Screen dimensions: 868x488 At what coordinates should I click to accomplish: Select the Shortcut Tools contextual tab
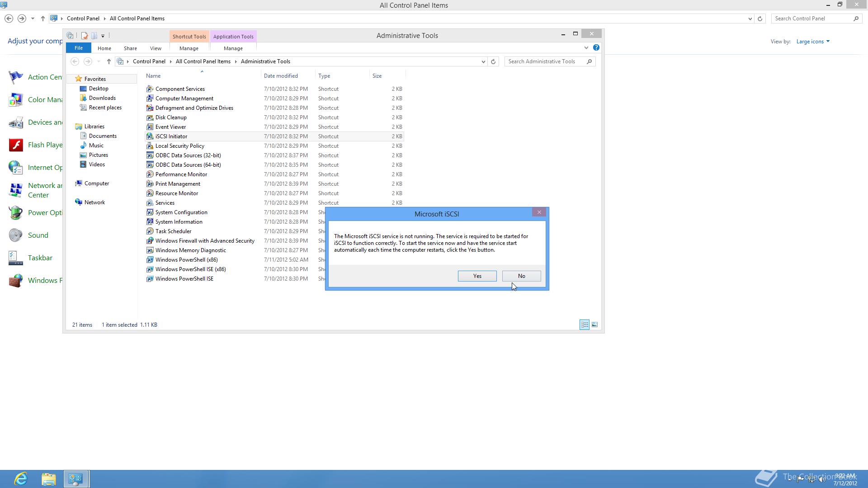189,37
